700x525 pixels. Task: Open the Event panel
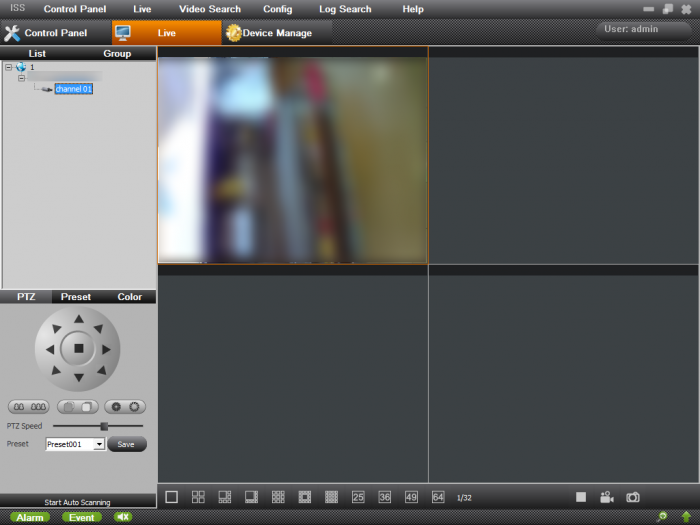point(82,517)
